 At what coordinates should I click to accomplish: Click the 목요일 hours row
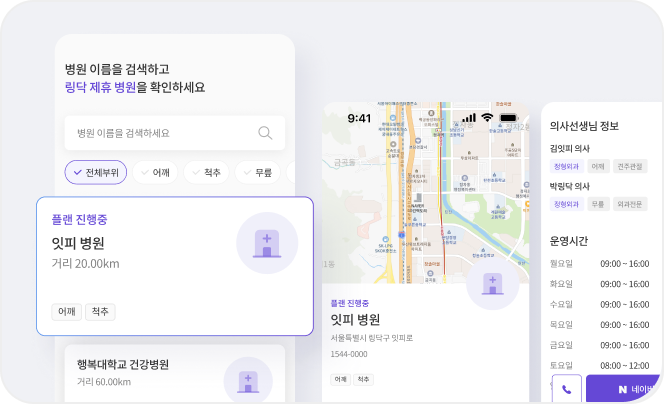point(599,325)
